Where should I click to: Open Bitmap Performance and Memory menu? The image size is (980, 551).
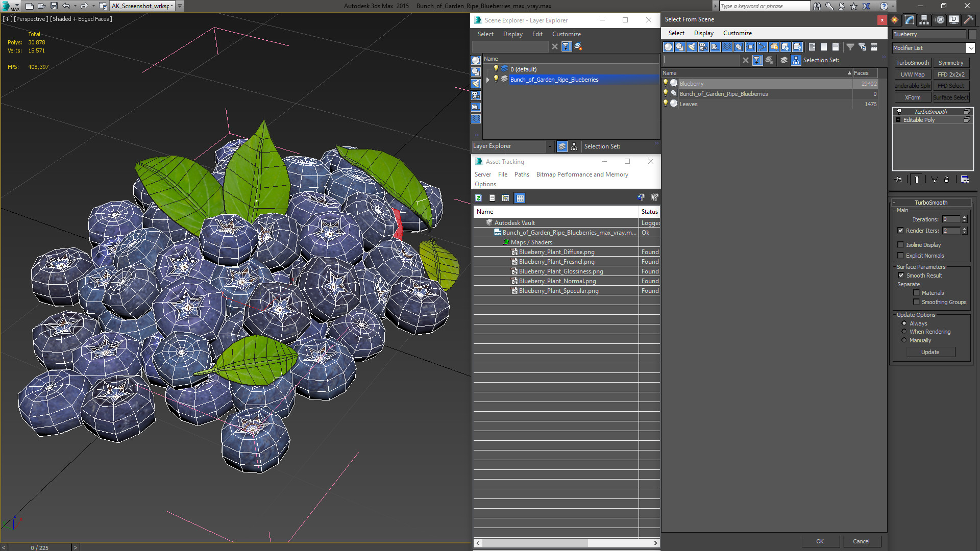582,174
